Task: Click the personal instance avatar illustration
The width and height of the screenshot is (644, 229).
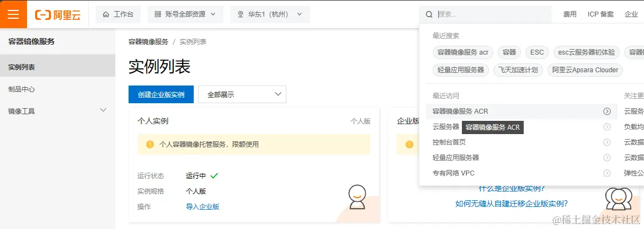Action: click(356, 197)
